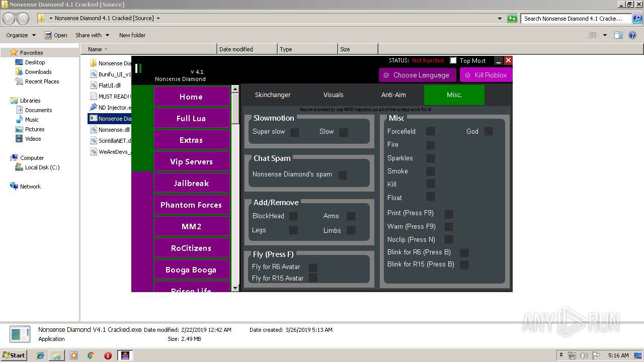644x362 pixels.
Task: Select the Bunifu_UI dll file
Action: coord(111,74)
